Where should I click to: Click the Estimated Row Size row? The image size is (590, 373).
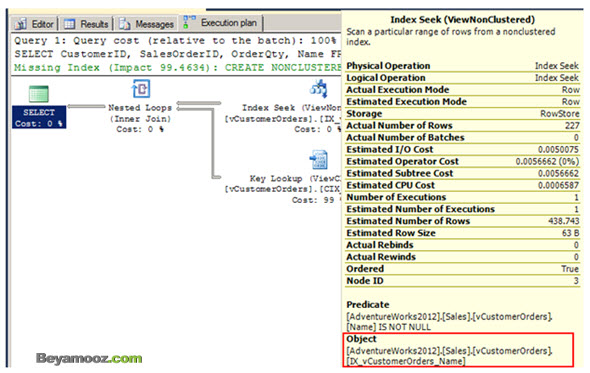pos(462,233)
